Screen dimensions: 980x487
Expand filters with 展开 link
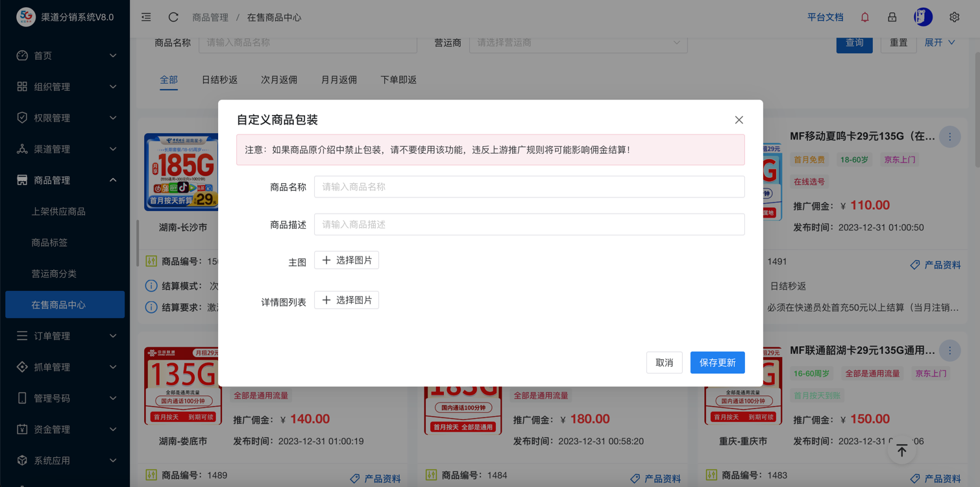(939, 43)
